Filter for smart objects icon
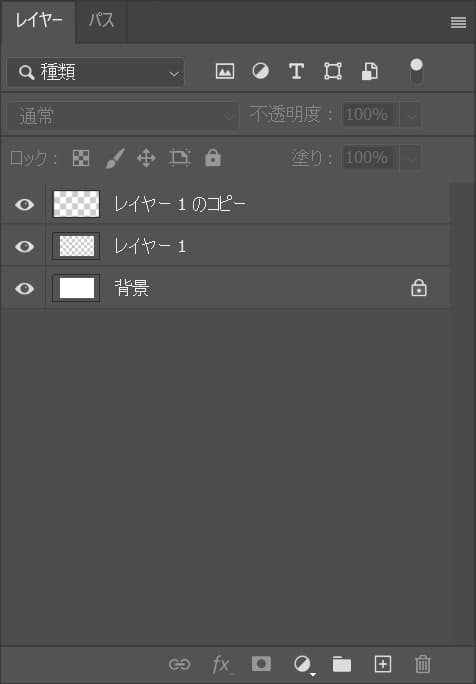The image size is (476, 684). point(370,71)
